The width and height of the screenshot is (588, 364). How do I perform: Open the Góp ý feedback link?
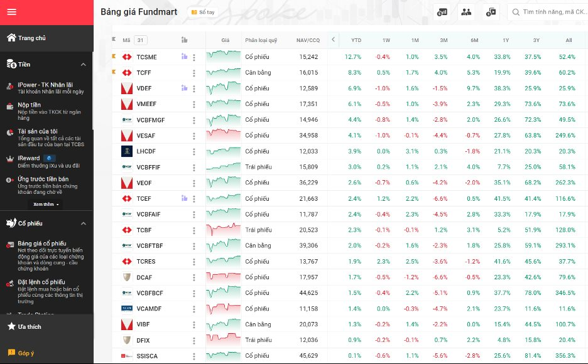pyautogui.click(x=25, y=353)
